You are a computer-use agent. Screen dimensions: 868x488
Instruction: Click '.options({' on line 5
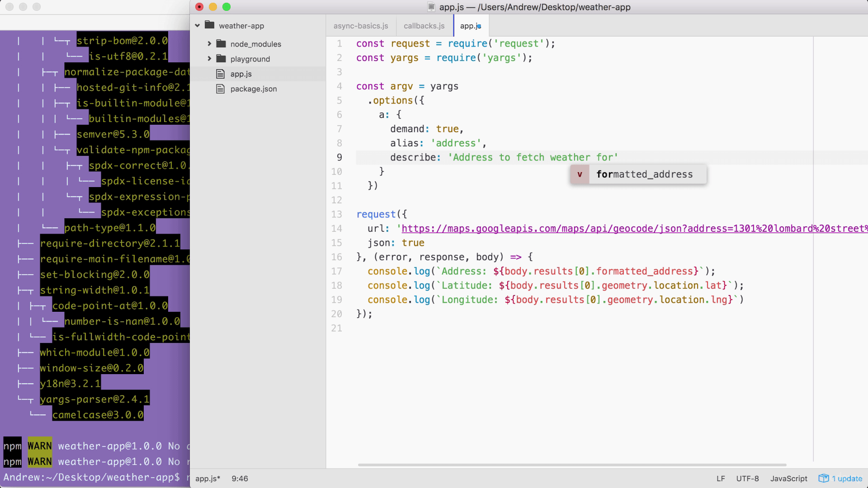(x=396, y=100)
